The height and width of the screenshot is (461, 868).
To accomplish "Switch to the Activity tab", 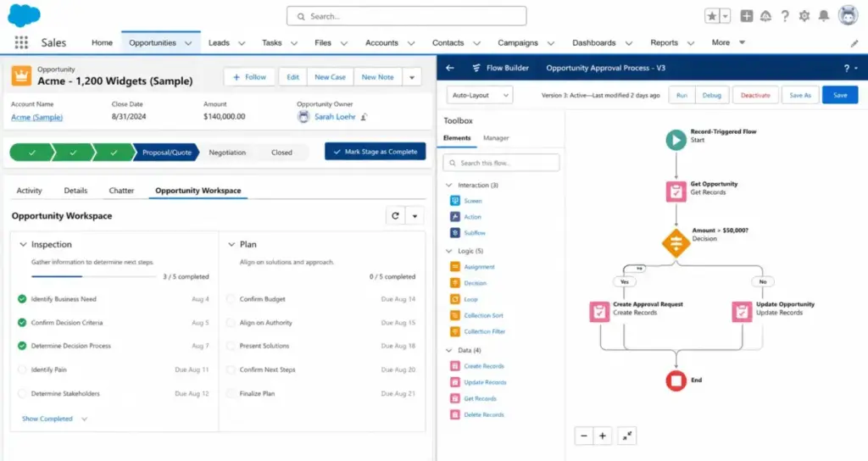I will pos(30,191).
